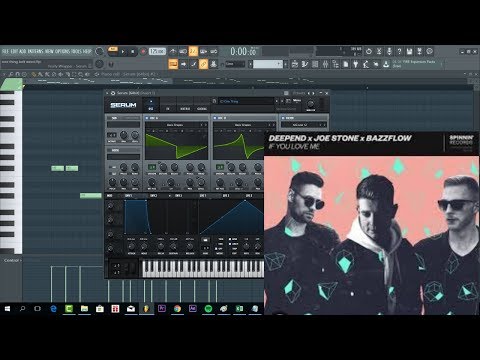Open Serum's Menu dropdown
This screenshot has height=360, width=480.
[x=297, y=100]
